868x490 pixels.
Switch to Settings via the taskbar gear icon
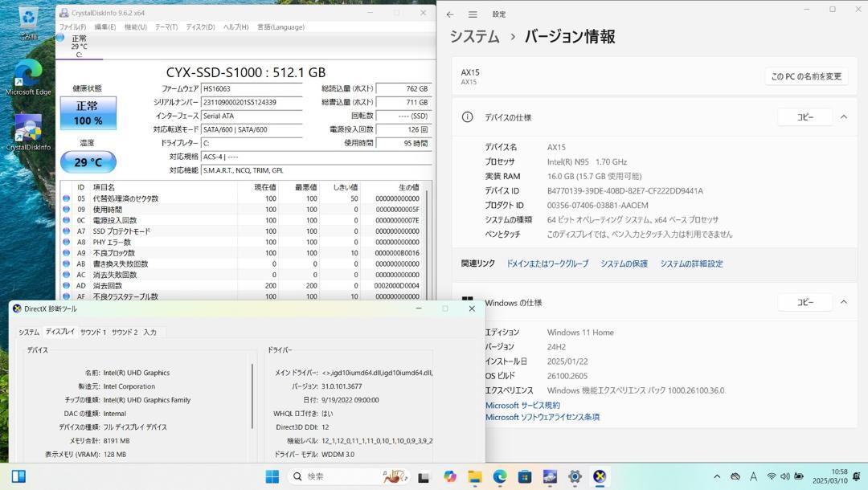click(575, 476)
